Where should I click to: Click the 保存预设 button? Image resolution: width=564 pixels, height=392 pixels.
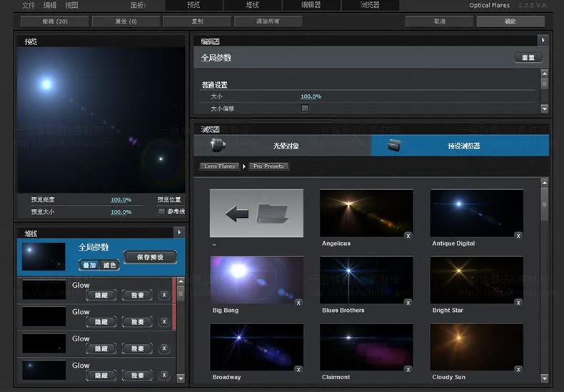[x=151, y=257]
